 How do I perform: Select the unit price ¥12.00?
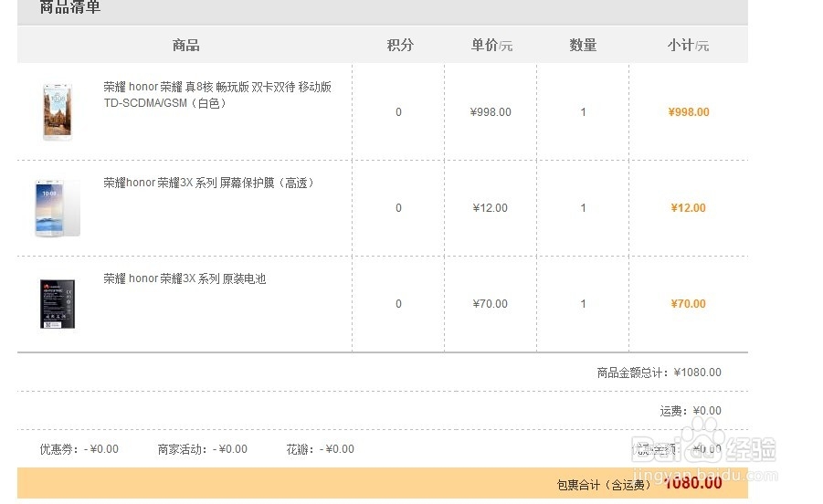pos(491,208)
